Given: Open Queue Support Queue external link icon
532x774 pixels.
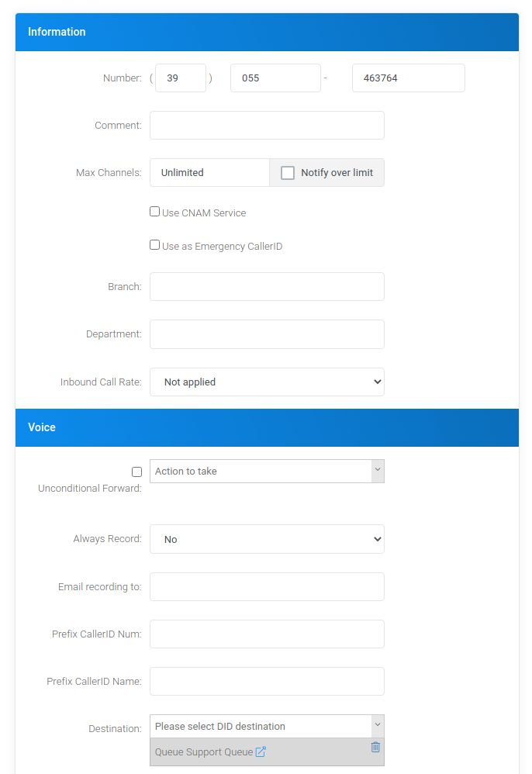Looking at the screenshot, I should coord(261,752).
